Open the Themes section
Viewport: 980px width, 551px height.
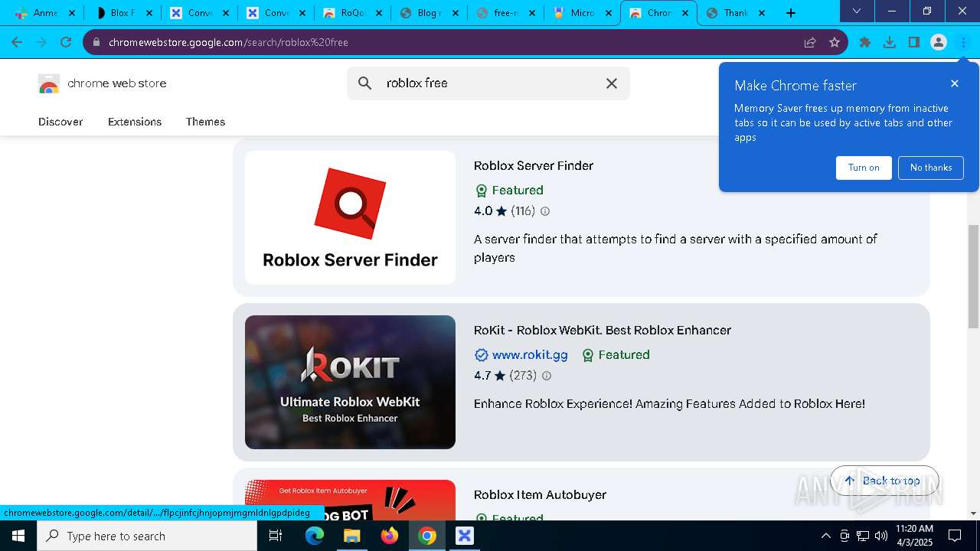click(x=205, y=122)
